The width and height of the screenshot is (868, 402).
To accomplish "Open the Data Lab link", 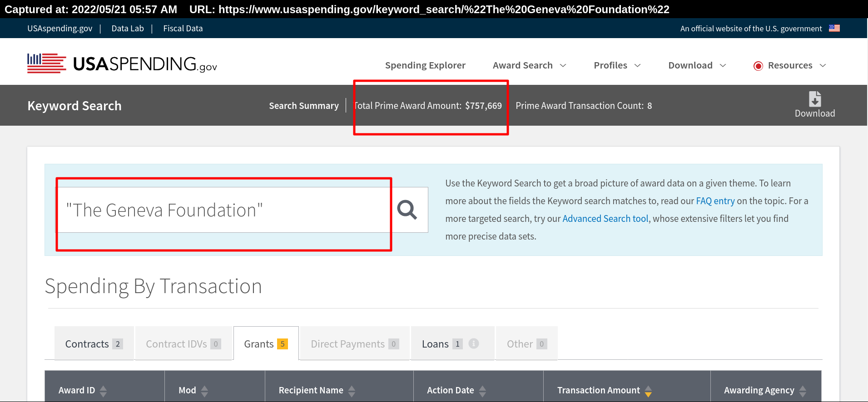I will (128, 28).
